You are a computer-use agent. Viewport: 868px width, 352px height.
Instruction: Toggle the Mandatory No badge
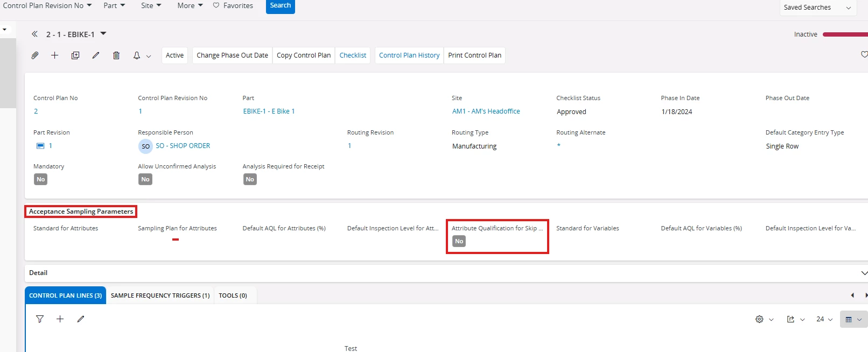click(x=41, y=179)
